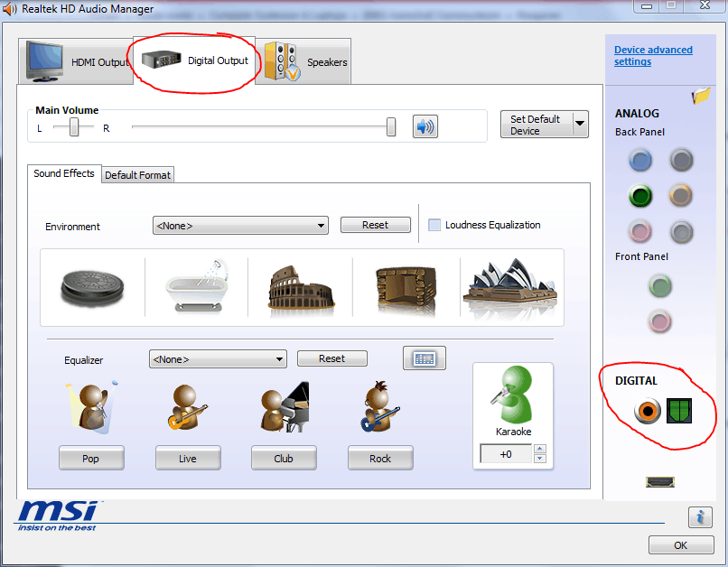
Task: Apply the Live equalizer preset button
Action: click(188, 459)
